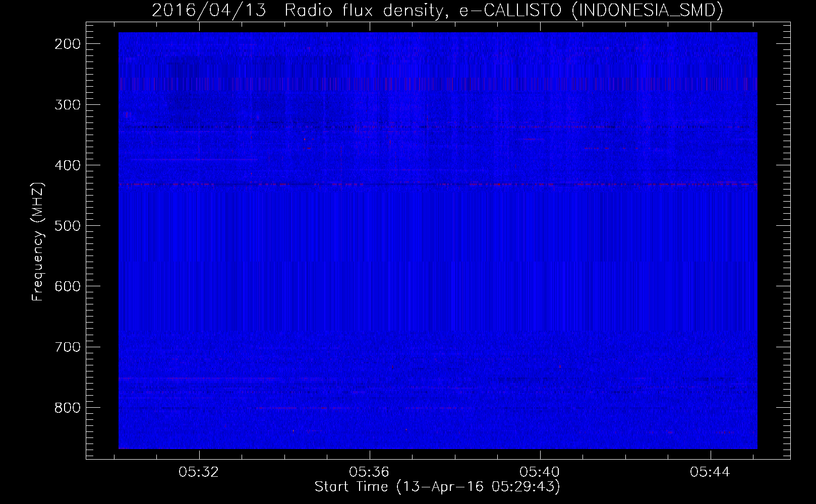816x504 pixels.
Task: Click the 05:40 time tick label
Action: 540,472
